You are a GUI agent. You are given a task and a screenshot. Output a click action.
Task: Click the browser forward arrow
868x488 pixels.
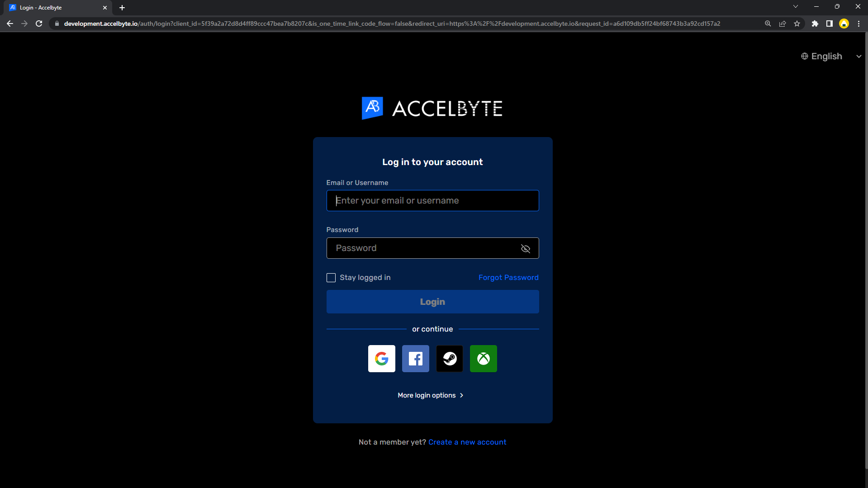click(x=24, y=24)
